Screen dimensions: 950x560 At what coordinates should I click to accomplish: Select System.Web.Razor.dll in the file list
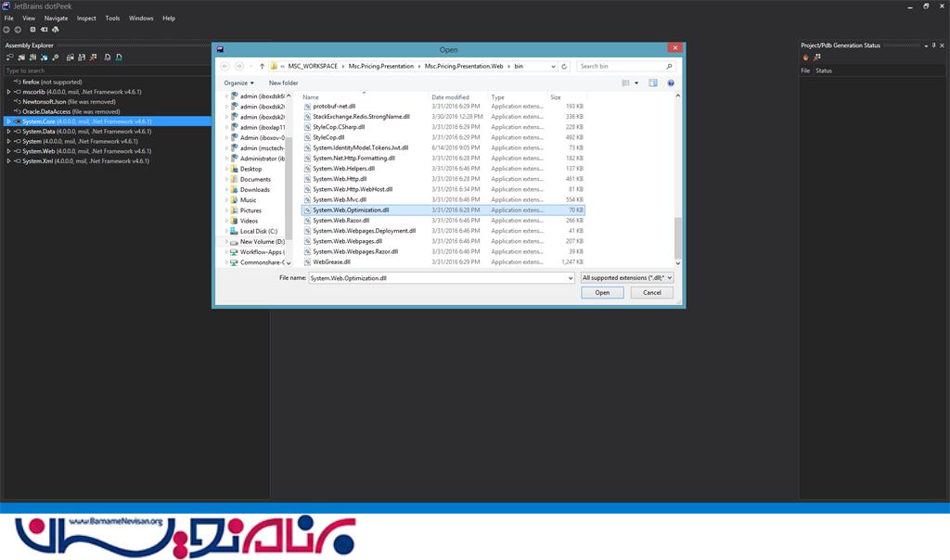[x=340, y=221]
